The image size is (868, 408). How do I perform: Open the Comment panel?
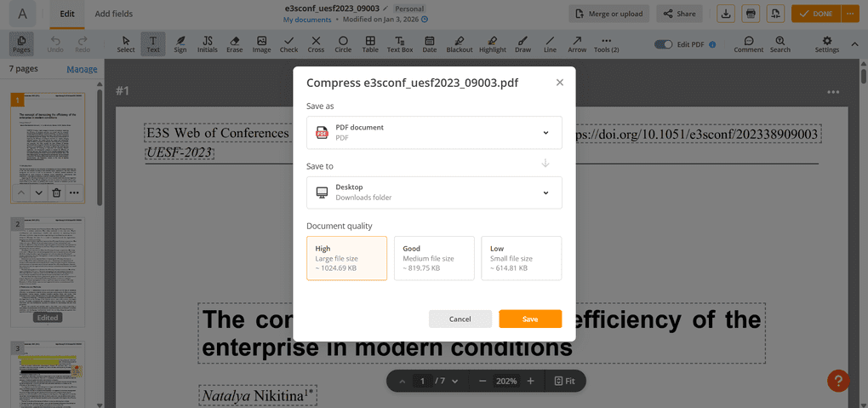748,44
